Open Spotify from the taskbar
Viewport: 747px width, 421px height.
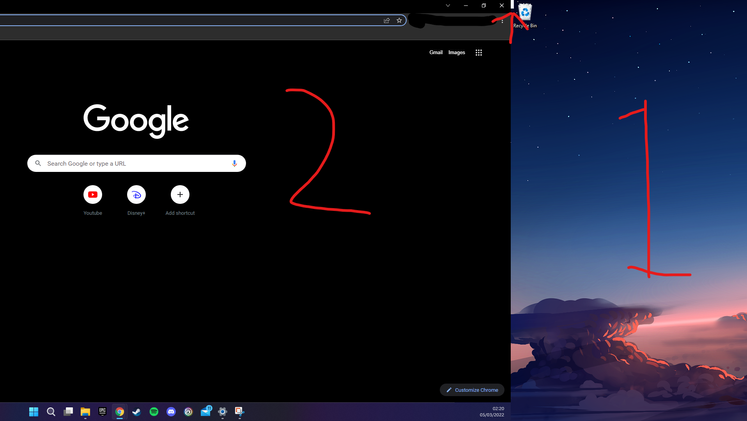154,411
